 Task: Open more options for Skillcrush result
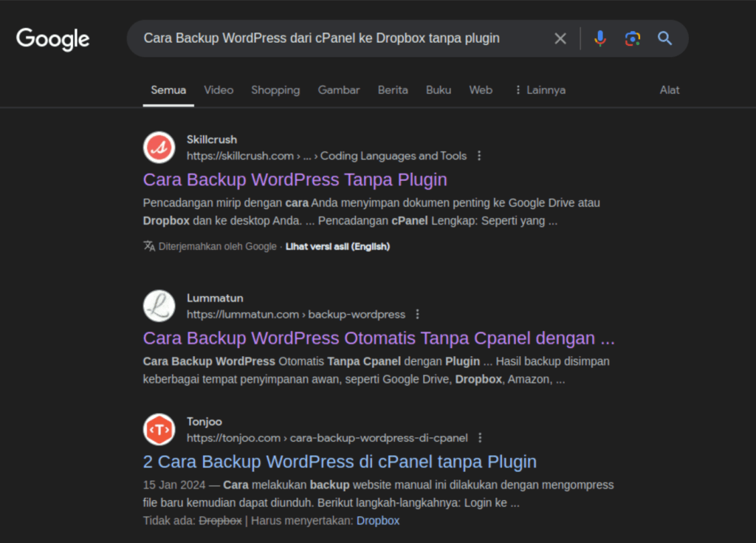479,156
